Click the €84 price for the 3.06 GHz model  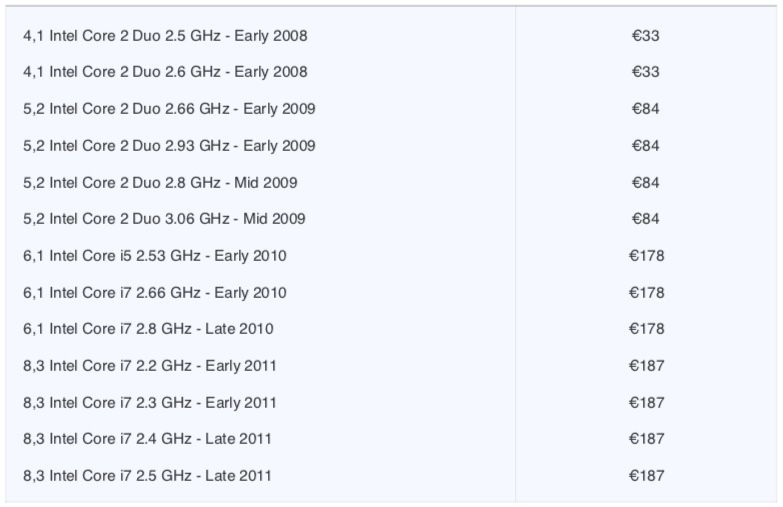tap(646, 219)
